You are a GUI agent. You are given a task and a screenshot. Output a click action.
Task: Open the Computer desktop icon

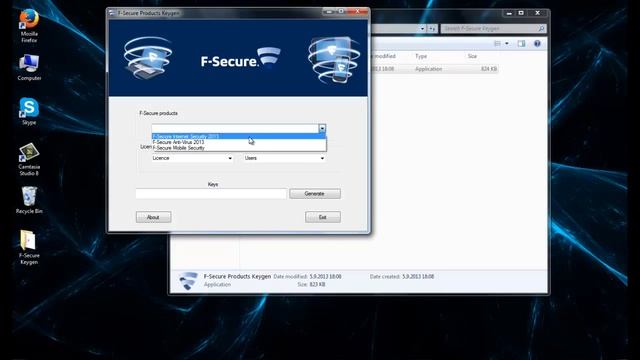(x=29, y=67)
